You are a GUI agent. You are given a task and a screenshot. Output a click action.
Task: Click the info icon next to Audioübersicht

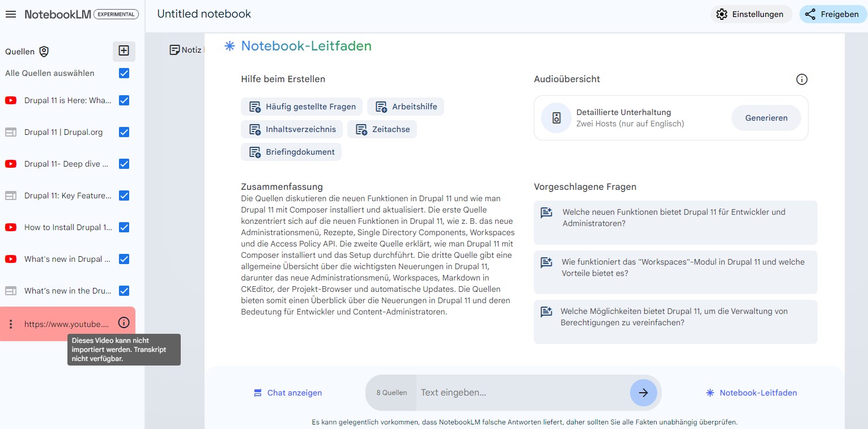point(802,79)
